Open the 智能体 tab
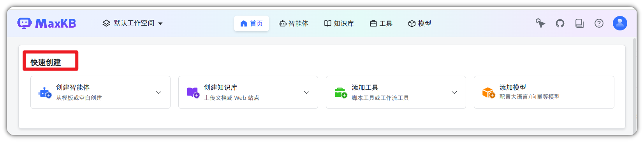Screen dimensions: 644x142 coord(294,23)
